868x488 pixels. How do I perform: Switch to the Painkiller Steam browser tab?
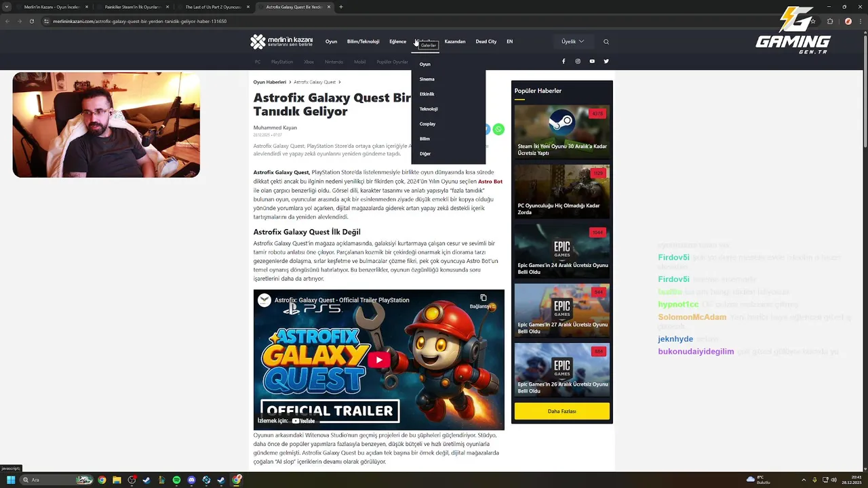click(x=133, y=7)
